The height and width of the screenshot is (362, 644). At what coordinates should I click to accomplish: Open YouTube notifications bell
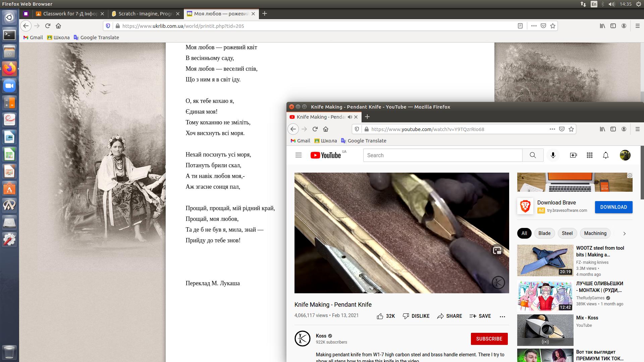pyautogui.click(x=605, y=155)
